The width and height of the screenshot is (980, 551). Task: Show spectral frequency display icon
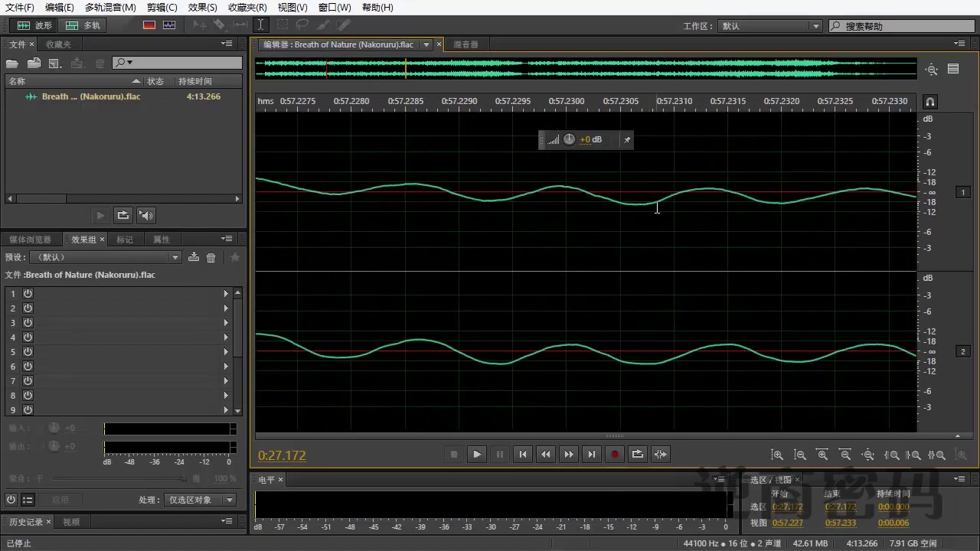pos(149,25)
